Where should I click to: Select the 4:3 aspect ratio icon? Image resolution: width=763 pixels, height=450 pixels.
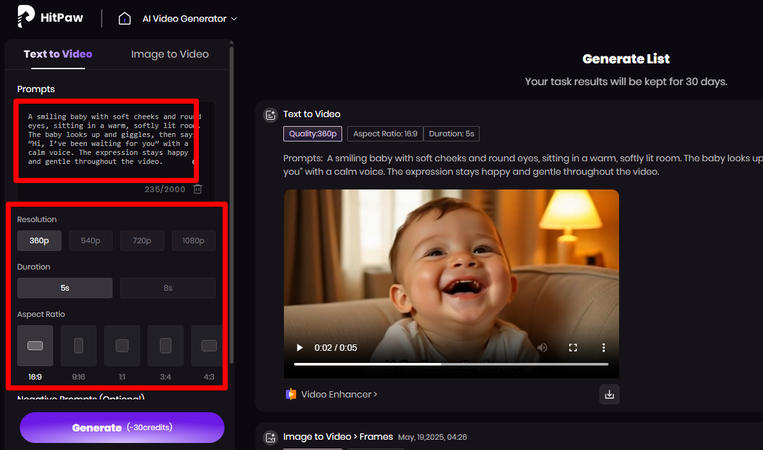(x=208, y=345)
